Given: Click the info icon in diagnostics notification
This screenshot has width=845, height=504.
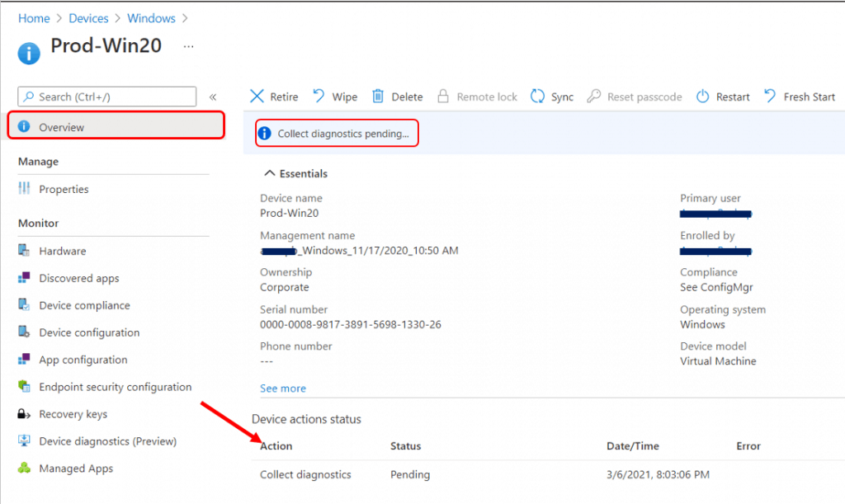Looking at the screenshot, I should coord(264,133).
